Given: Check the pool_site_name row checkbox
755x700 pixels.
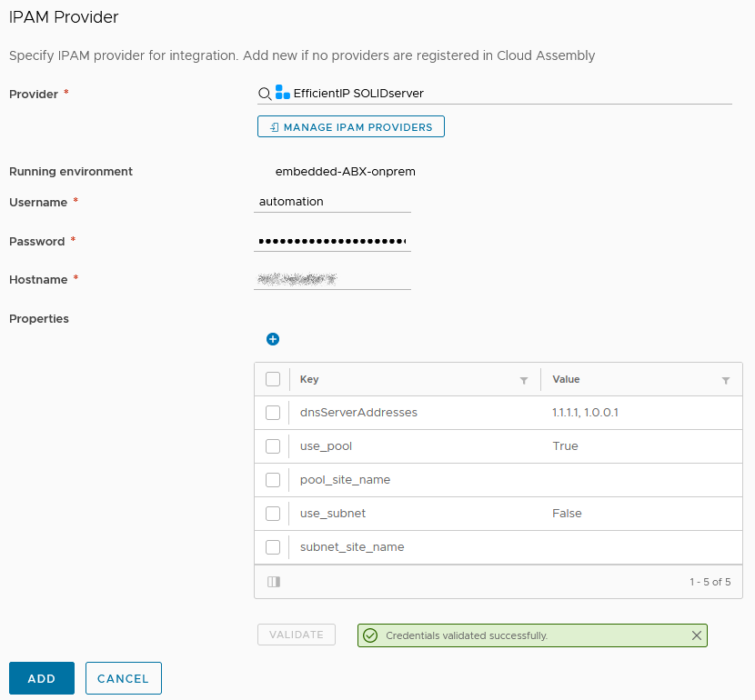Looking at the screenshot, I should click(273, 480).
